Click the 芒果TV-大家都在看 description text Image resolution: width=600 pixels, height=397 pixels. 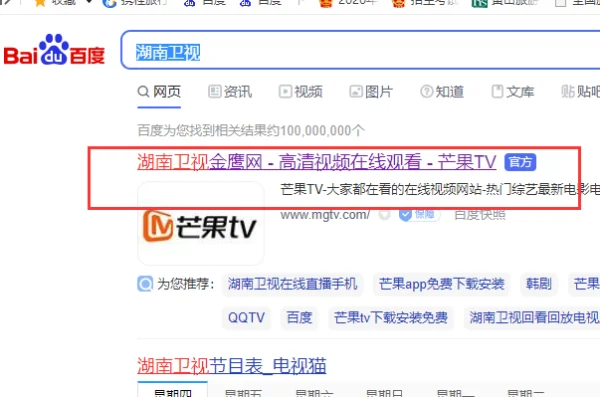[440, 189]
